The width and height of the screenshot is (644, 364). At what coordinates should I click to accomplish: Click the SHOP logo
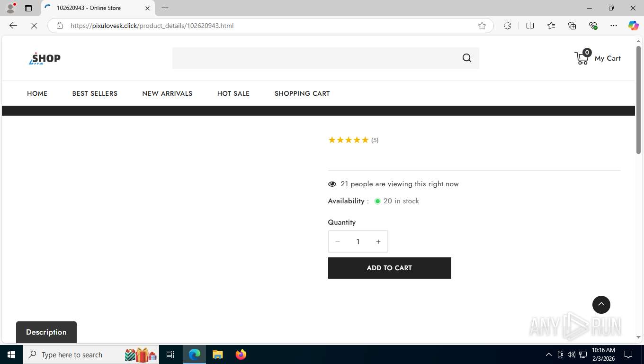(45, 58)
